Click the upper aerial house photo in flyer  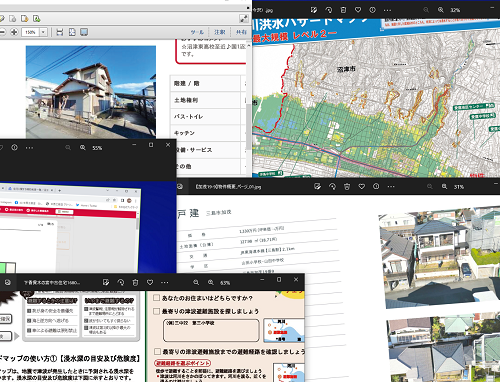[440, 257]
